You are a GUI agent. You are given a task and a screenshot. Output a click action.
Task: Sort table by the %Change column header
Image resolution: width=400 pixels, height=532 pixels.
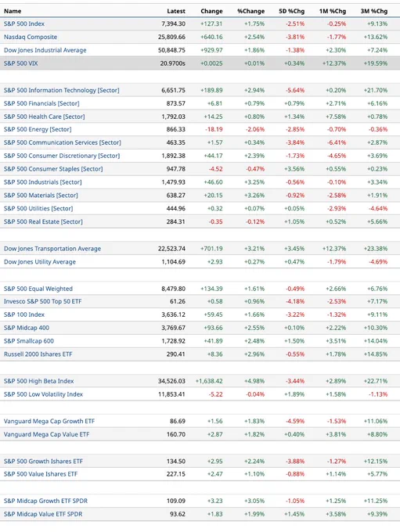[251, 11]
